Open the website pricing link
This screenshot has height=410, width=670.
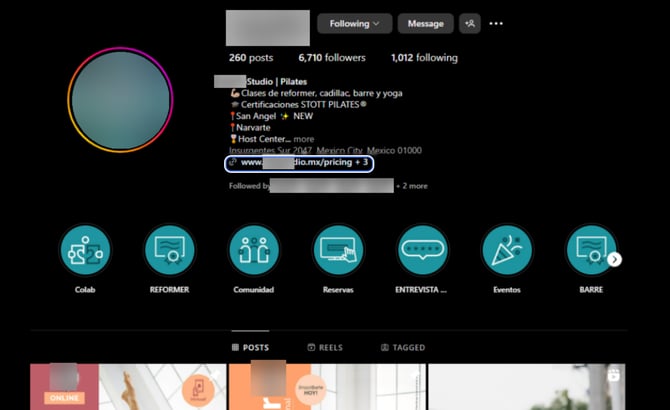pos(299,164)
